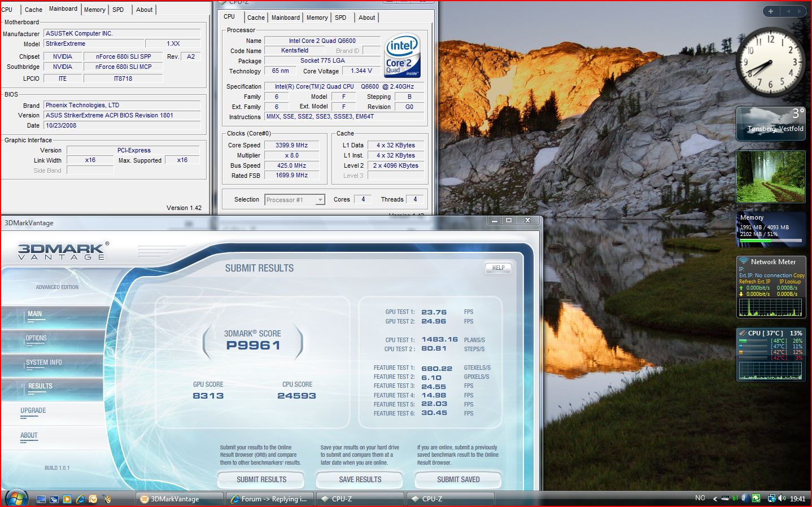Click the CPU gadget core 1 usage bar
The width and height of the screenshot is (812, 507).
pyautogui.click(x=754, y=341)
